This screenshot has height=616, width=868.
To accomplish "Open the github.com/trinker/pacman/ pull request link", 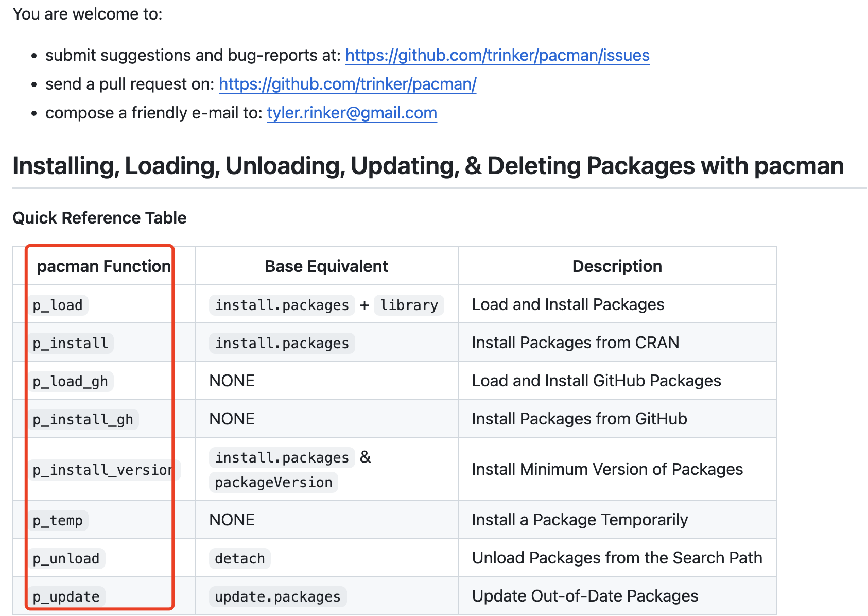I will pos(348,84).
